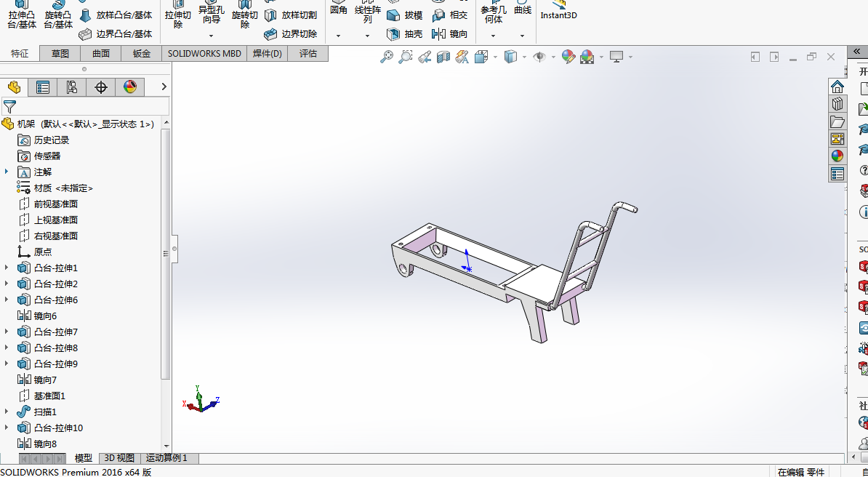Switch to the 草图 (Sketch) tab
The height and width of the screenshot is (477, 868).
[x=60, y=53]
